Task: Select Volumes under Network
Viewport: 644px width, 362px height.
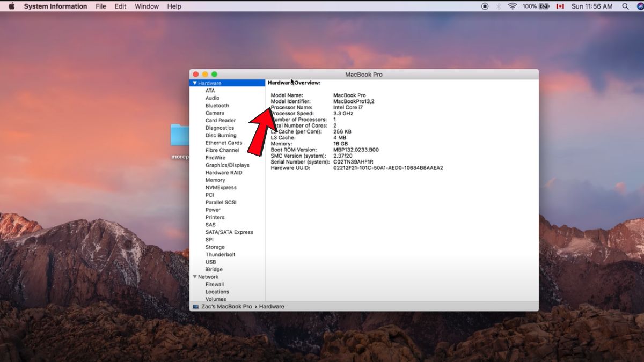Action: (216, 299)
